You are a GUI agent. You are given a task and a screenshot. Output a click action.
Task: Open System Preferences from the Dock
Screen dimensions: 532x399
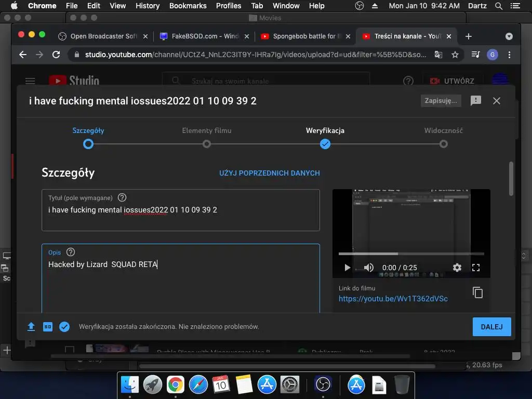[x=289, y=384]
